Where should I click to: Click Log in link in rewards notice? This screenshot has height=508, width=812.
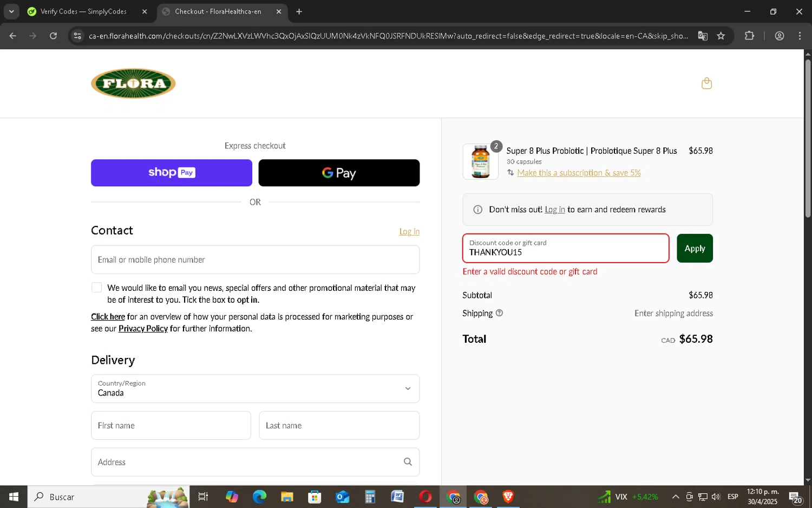[x=554, y=210]
